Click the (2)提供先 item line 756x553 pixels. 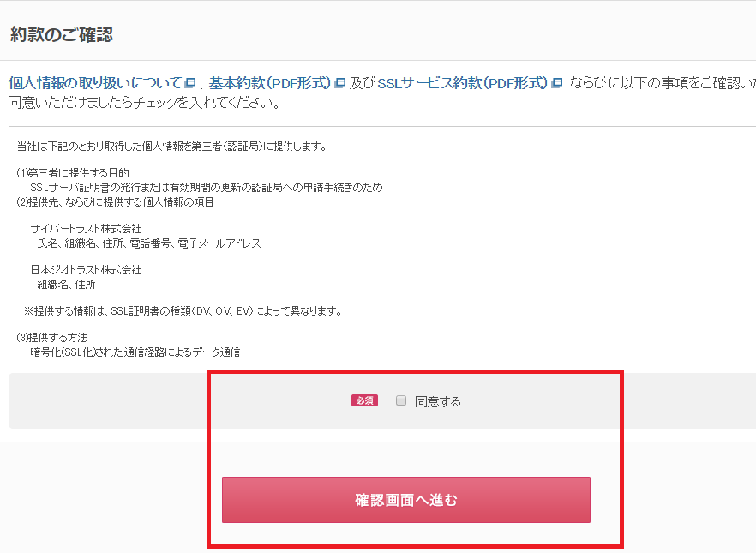point(115,202)
